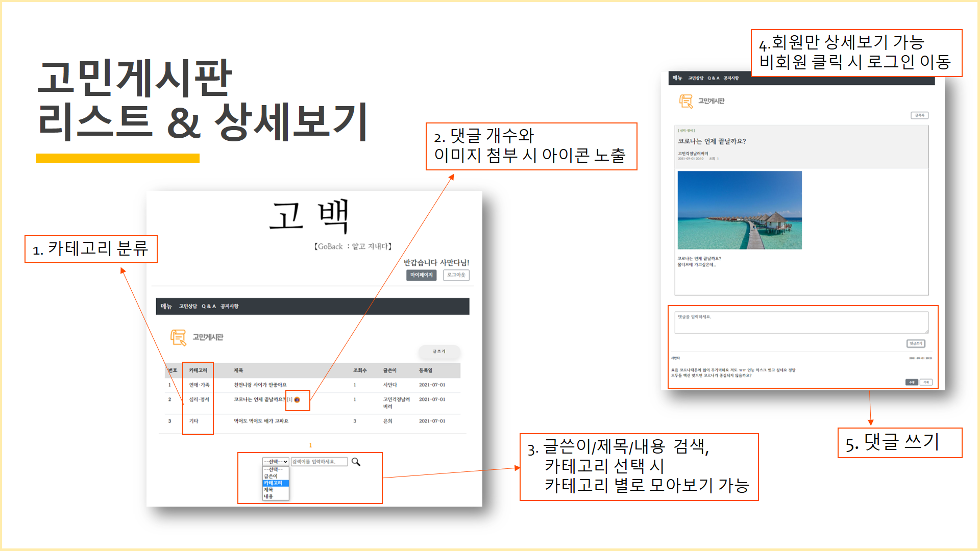Click category cell 연애·가족

pyautogui.click(x=199, y=385)
